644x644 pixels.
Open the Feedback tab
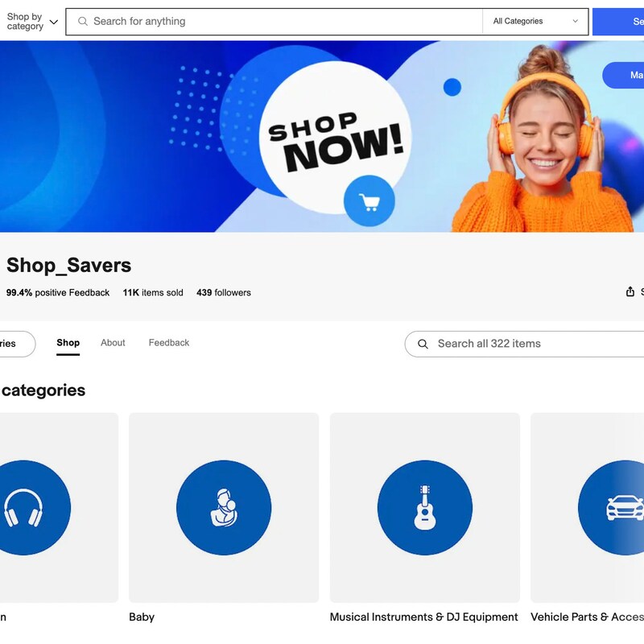(168, 342)
